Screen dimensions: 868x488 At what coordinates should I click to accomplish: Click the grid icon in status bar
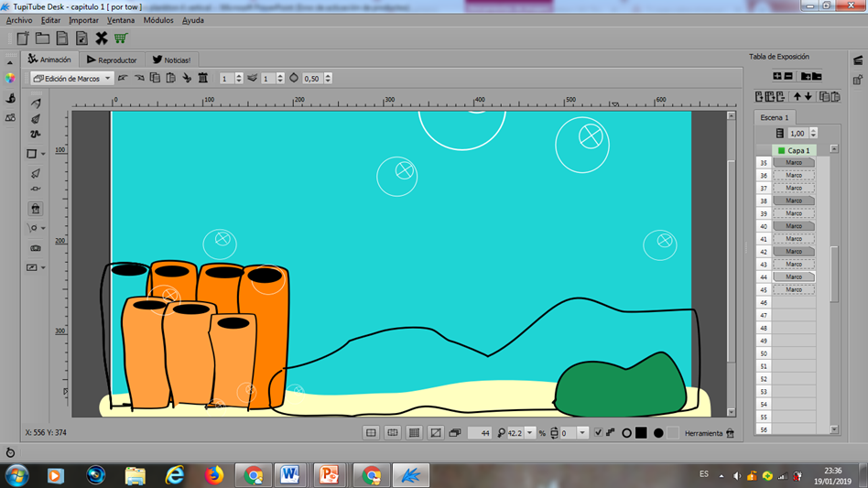pos(414,433)
